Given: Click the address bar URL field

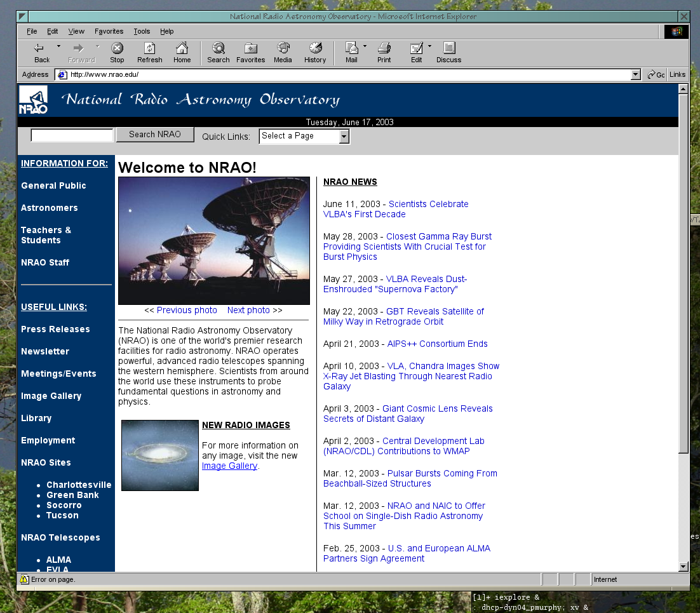Looking at the screenshot, I should (x=344, y=74).
